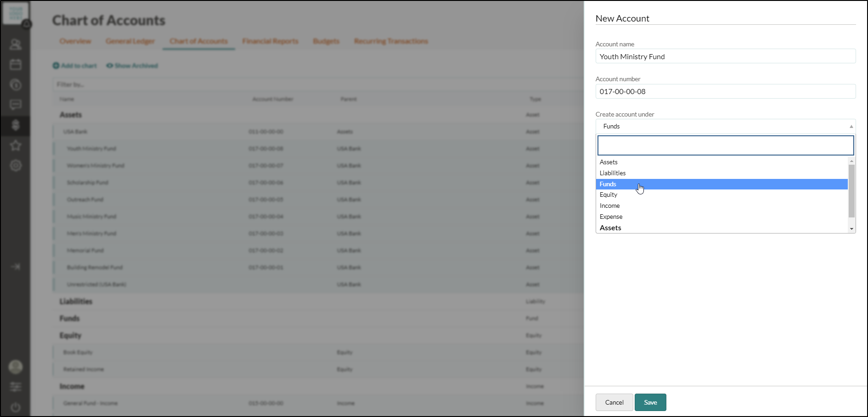
Task: Open the sliders settings icon
Action: pos(16,387)
